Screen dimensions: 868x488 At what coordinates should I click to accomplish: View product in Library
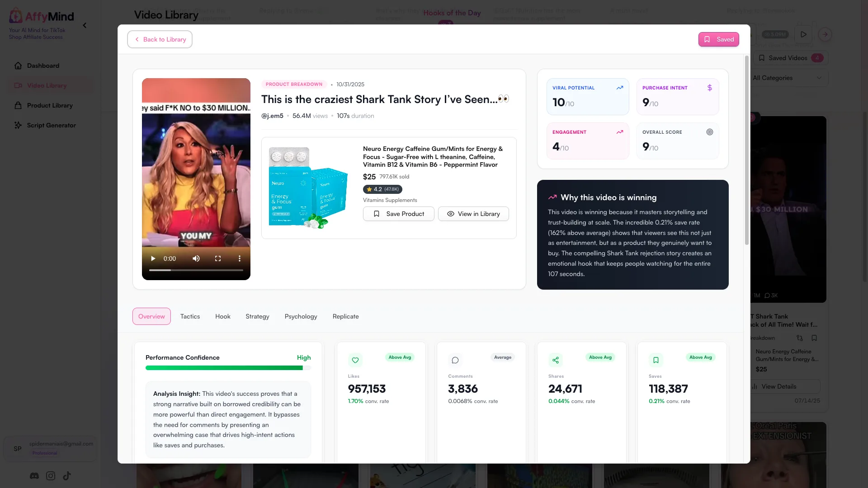[473, 214]
